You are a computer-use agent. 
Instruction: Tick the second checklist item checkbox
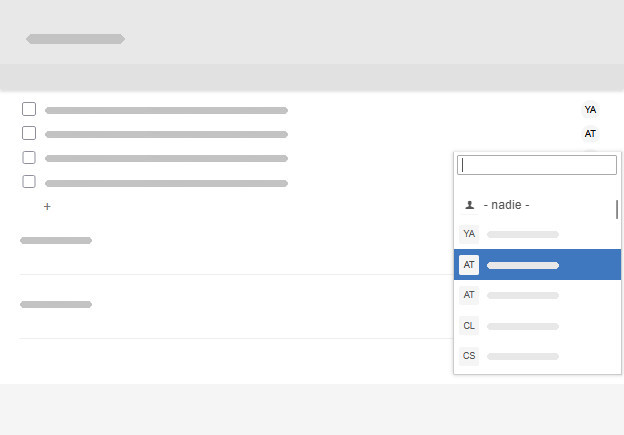coord(29,133)
